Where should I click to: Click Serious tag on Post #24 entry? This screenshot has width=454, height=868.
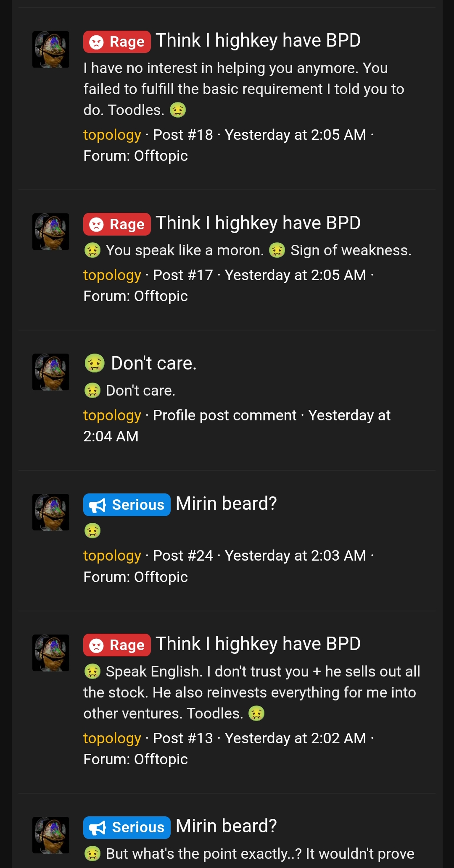click(x=127, y=504)
